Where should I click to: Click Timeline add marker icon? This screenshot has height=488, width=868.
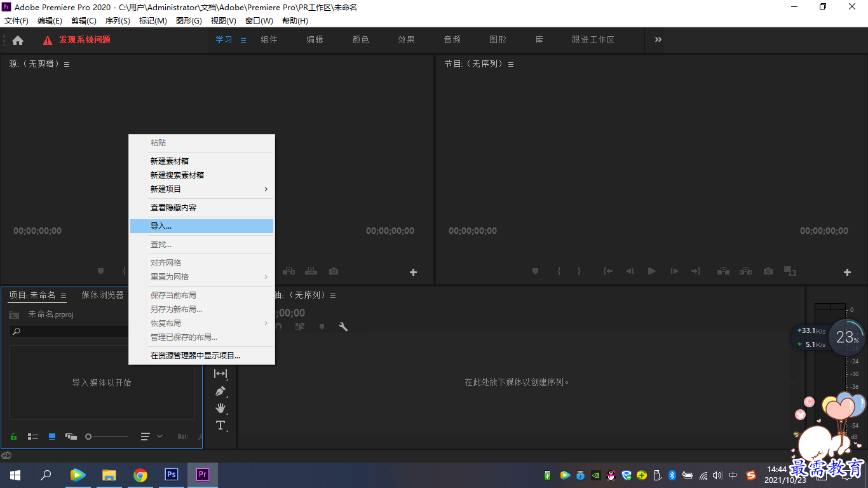(x=322, y=327)
